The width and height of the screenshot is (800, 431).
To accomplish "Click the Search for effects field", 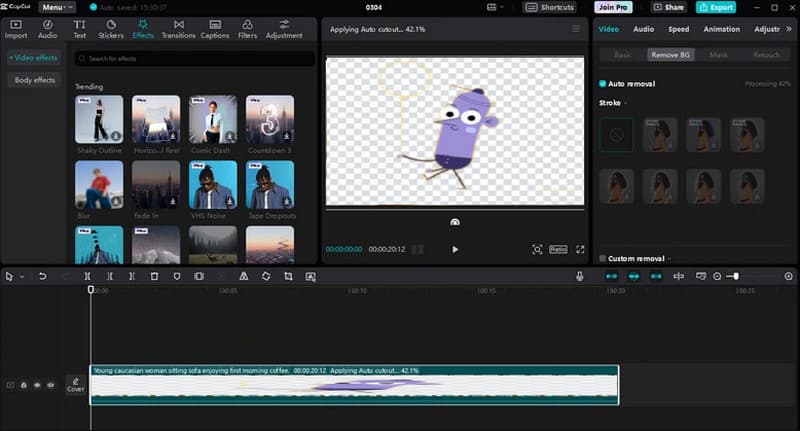I will [x=194, y=59].
